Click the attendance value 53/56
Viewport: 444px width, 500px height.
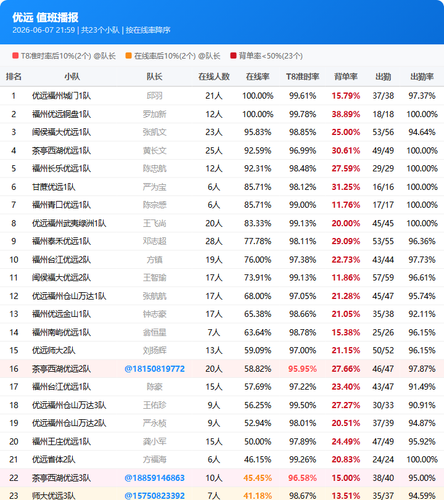[x=383, y=132]
